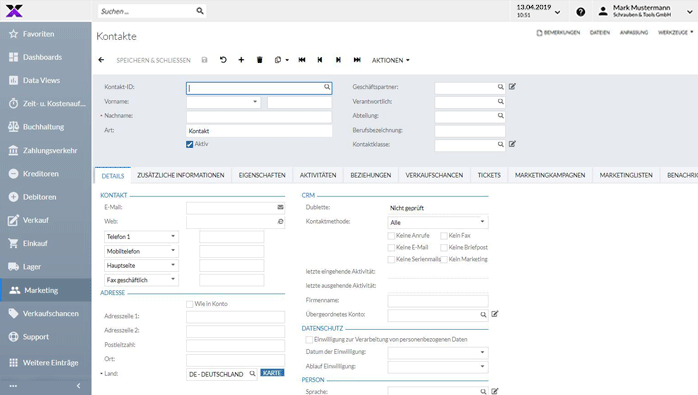Open the clipboard copy icon menu
This screenshot has width=698, height=395.
coord(281,60)
